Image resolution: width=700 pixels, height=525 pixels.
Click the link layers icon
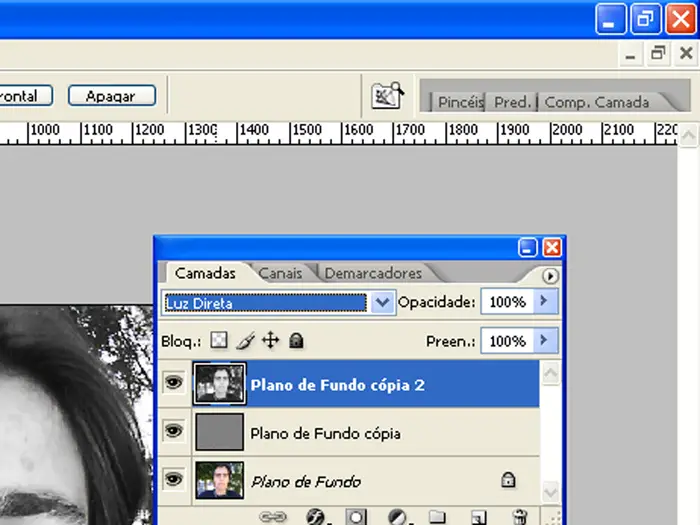270,517
